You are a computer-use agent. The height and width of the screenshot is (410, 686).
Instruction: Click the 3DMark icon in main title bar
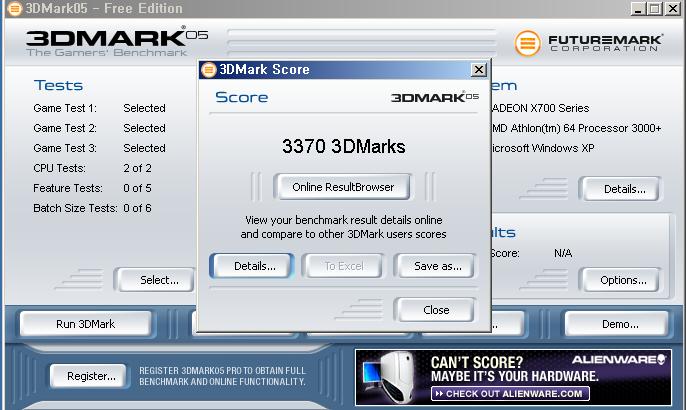(x=14, y=8)
